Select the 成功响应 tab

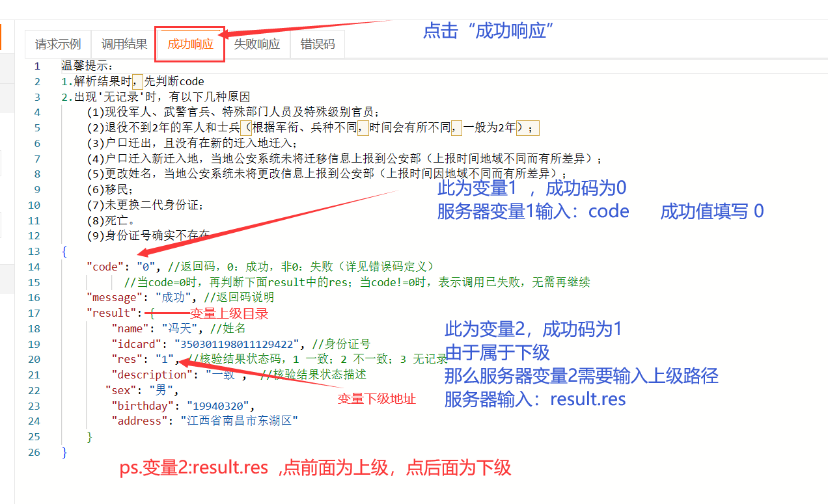pos(190,44)
